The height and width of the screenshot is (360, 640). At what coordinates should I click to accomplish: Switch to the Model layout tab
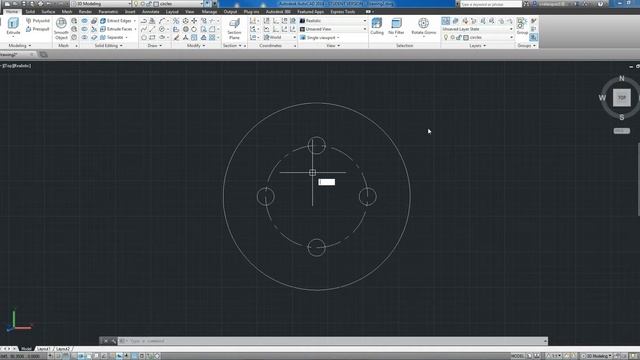pyautogui.click(x=26, y=349)
